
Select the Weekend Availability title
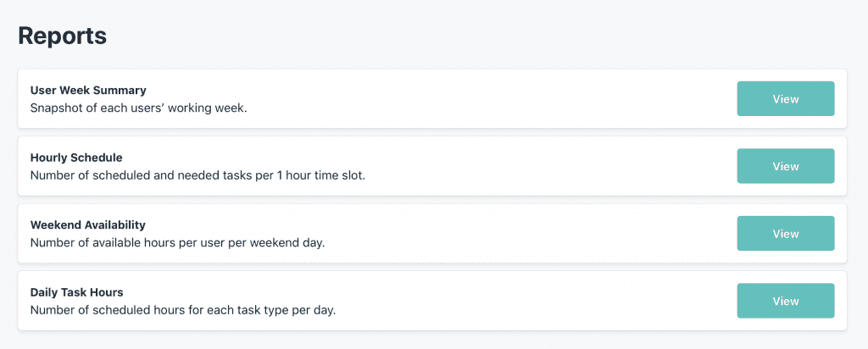pyautogui.click(x=88, y=224)
